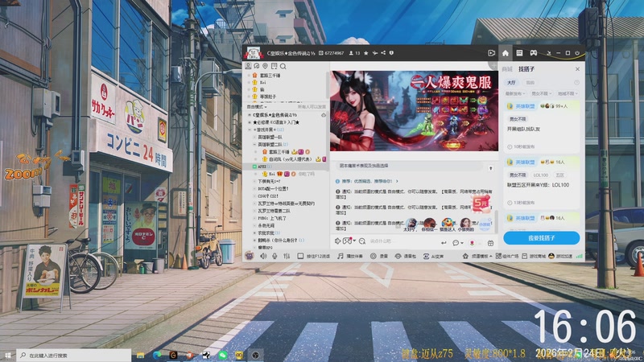The height and width of the screenshot is (362, 644).
Task: Select the 英雄联盟一队 channel
Action: [x=270, y=137]
